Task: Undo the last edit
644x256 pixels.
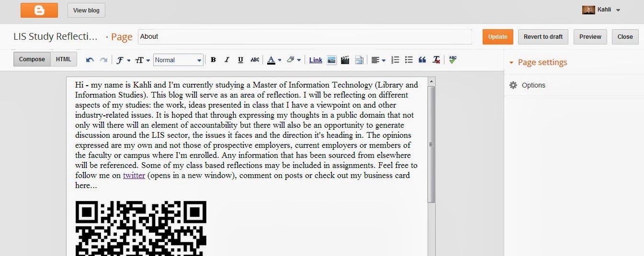Action: coord(90,60)
